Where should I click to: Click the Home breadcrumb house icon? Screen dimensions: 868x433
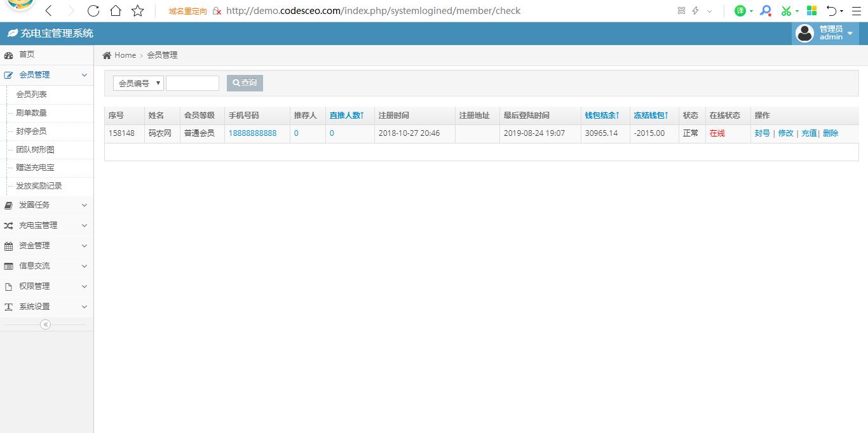[x=107, y=55]
